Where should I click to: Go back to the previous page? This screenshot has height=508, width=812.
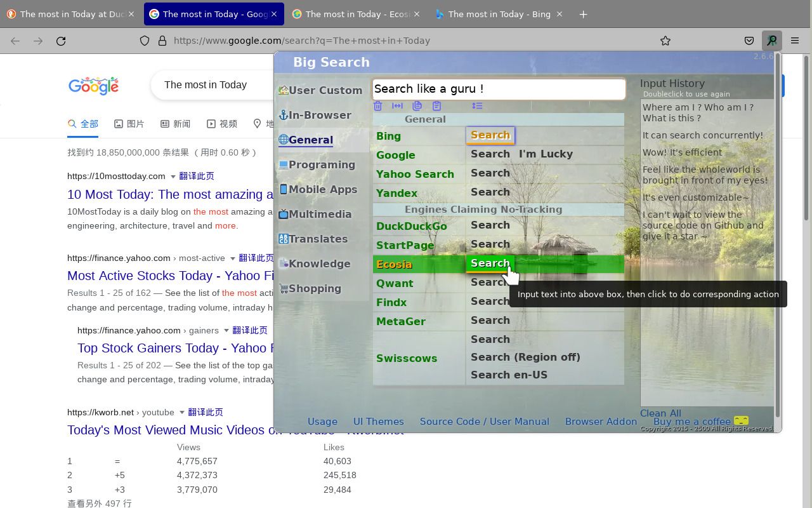[15, 41]
